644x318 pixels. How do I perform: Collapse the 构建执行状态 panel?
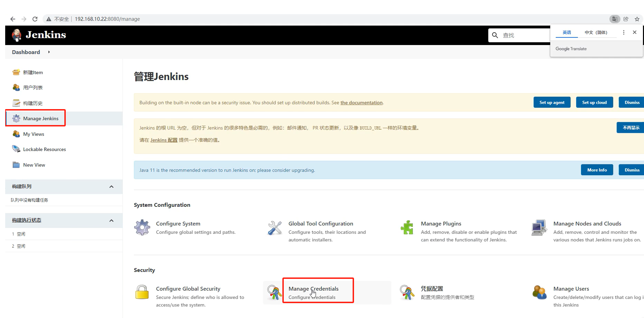tap(111, 221)
